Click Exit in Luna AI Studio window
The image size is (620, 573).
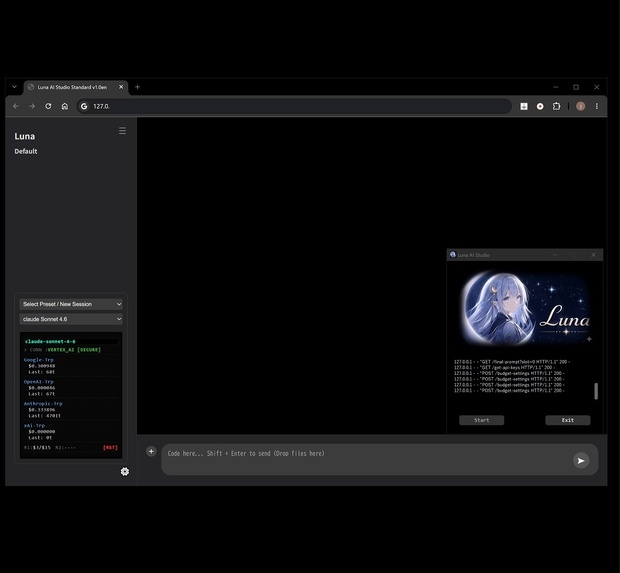pyautogui.click(x=568, y=420)
